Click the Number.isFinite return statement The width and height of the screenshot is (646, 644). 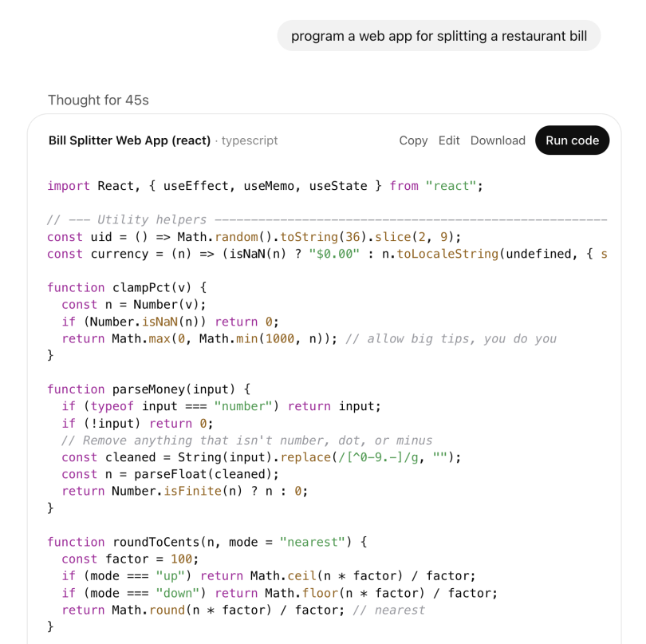pos(183,491)
